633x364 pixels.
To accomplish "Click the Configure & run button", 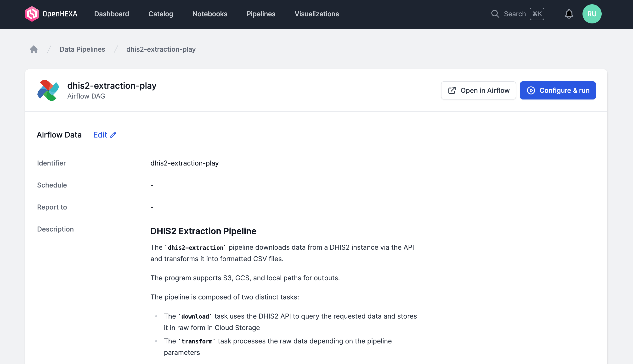I will tap(558, 90).
